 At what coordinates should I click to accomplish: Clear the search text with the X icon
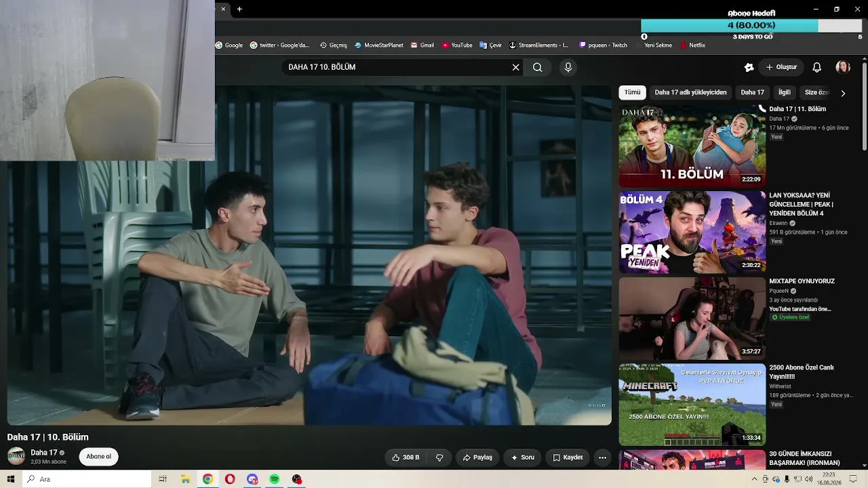pyautogui.click(x=515, y=67)
